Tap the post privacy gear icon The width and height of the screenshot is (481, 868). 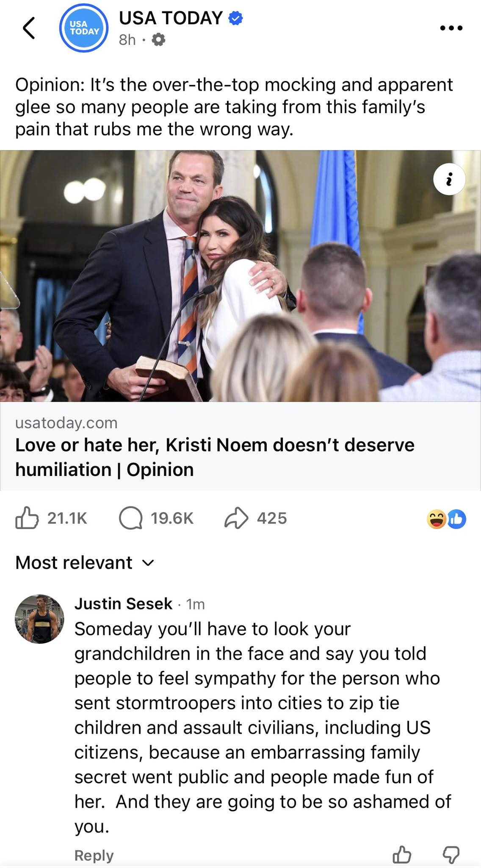point(158,40)
